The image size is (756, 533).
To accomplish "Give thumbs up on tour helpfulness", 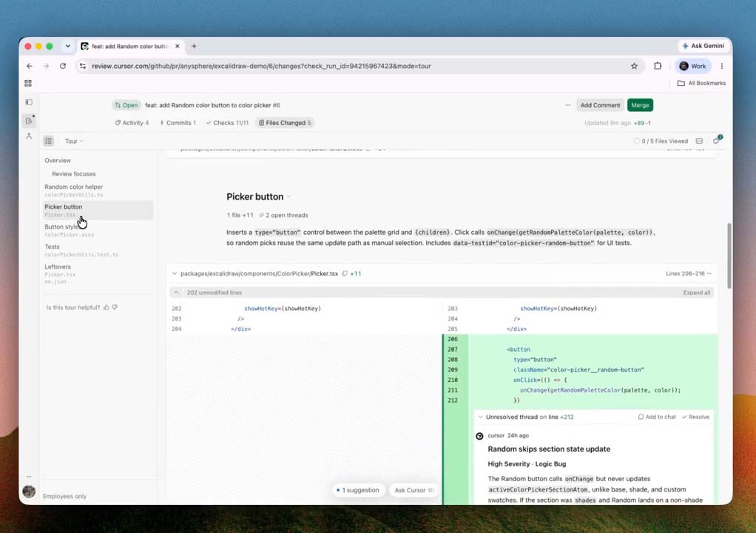I will click(x=106, y=307).
